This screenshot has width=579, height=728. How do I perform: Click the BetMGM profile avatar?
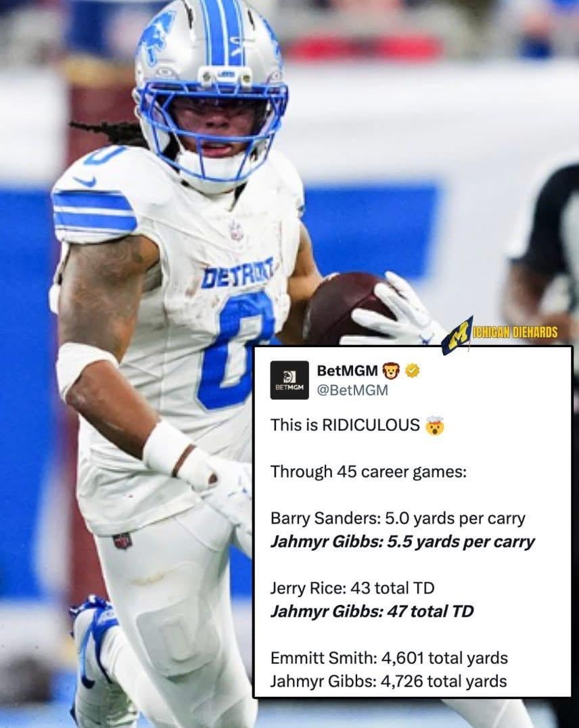pos(289,380)
